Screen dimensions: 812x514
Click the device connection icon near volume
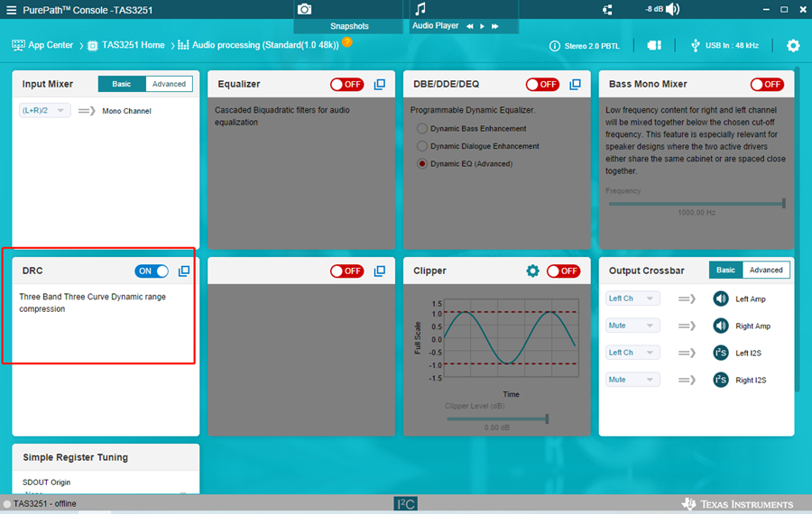pos(607,10)
